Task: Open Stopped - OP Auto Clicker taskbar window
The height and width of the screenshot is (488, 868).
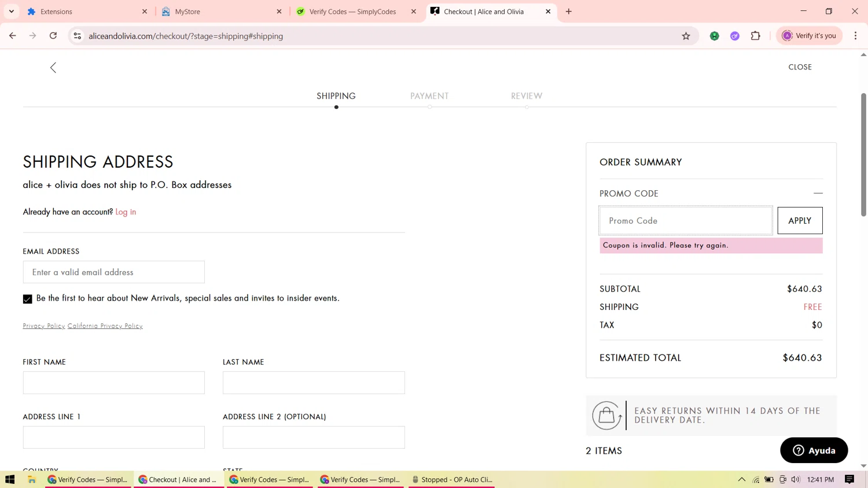Action: pyautogui.click(x=452, y=479)
